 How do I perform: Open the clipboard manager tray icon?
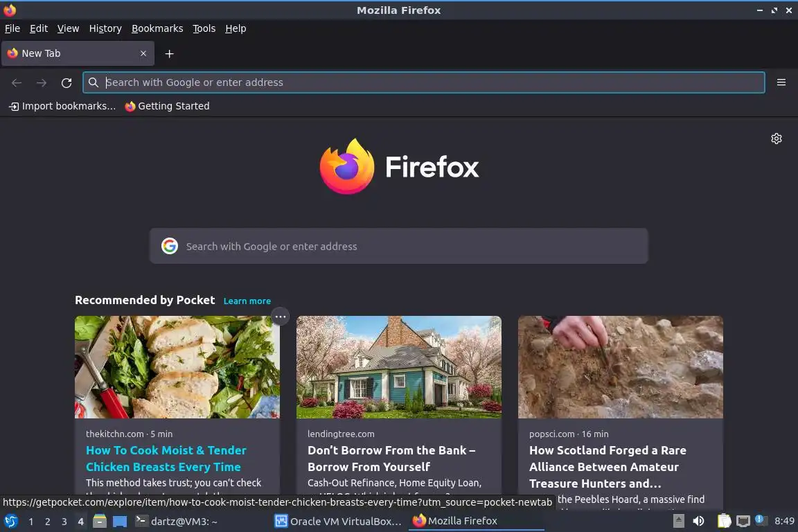(x=724, y=521)
